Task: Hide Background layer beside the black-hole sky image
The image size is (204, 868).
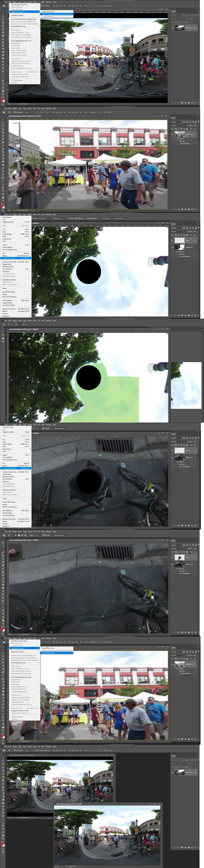Action: click(172, 247)
